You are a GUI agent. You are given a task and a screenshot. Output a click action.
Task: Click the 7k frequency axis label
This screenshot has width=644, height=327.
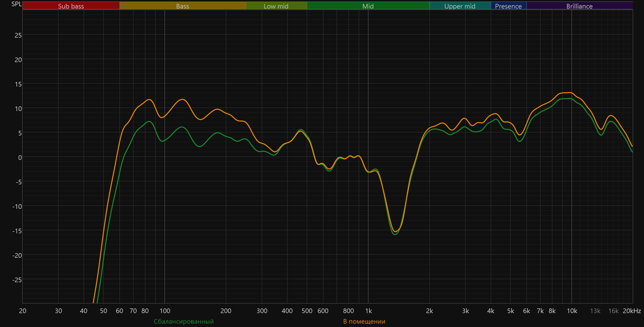tap(540, 311)
